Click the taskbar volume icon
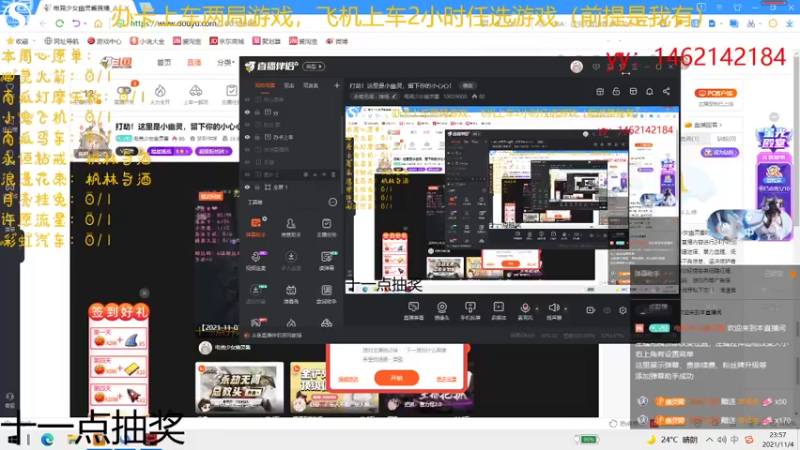The width and height of the screenshot is (800, 450). (x=722, y=440)
